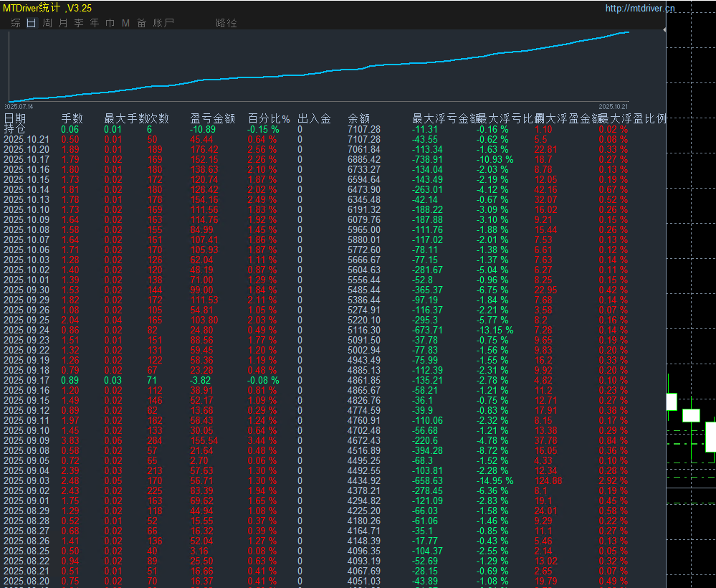Image resolution: width=716 pixels, height=588 pixels.
Task: Open the http://mtdriver.cn link
Action: point(640,9)
